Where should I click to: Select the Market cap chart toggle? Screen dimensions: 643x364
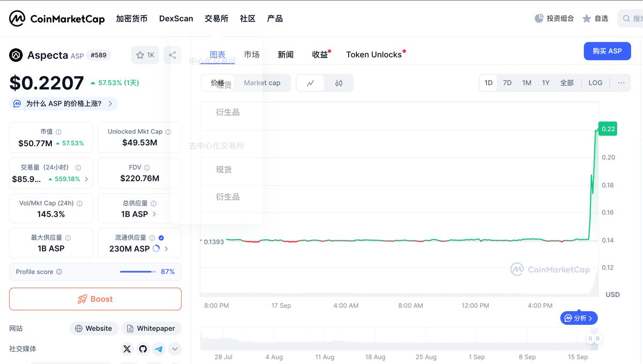tap(262, 83)
